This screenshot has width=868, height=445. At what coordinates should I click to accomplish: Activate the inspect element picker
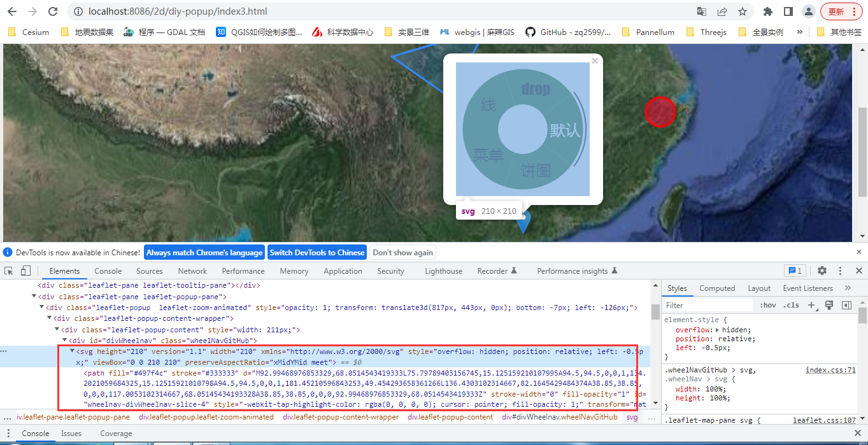tap(10, 271)
